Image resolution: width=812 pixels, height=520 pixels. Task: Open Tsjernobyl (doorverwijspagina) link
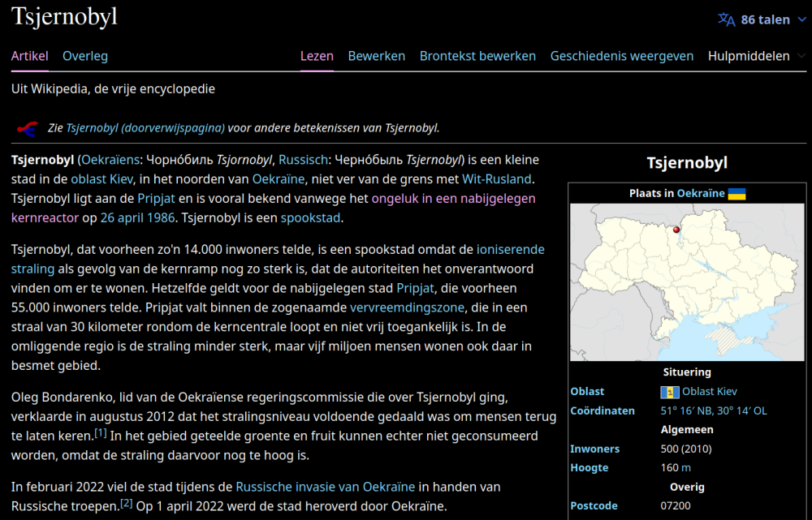[x=145, y=128]
